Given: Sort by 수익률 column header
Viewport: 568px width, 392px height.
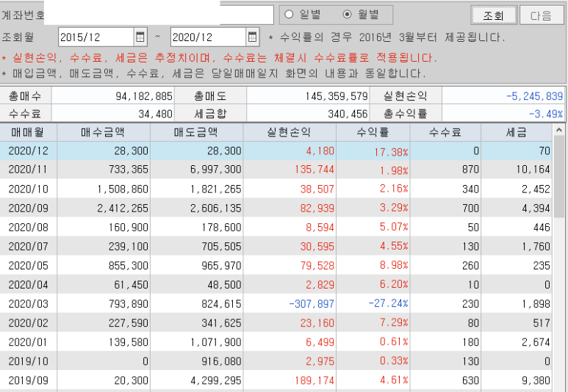Looking at the screenshot, I should click(x=373, y=132).
